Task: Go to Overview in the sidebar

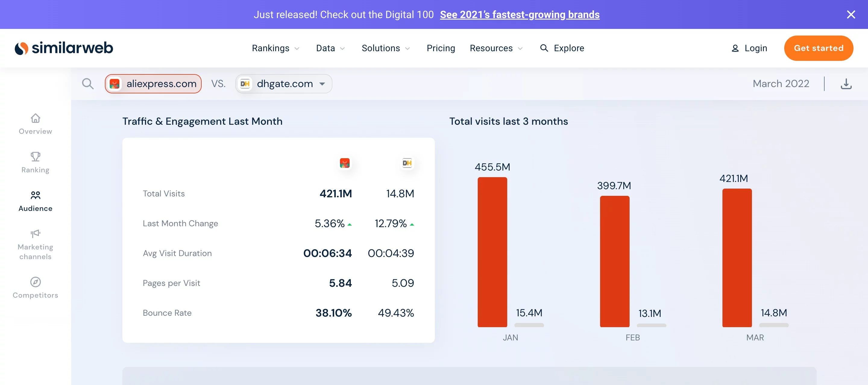Action: (x=35, y=124)
